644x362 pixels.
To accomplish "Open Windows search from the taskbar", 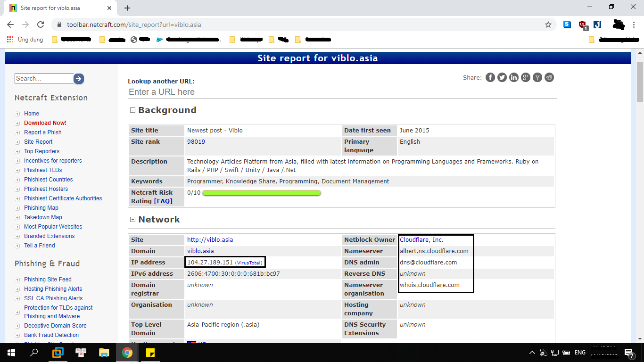I will coord(34,353).
